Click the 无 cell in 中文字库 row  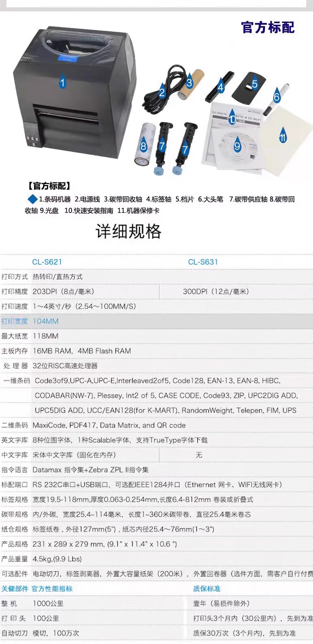tap(199, 455)
